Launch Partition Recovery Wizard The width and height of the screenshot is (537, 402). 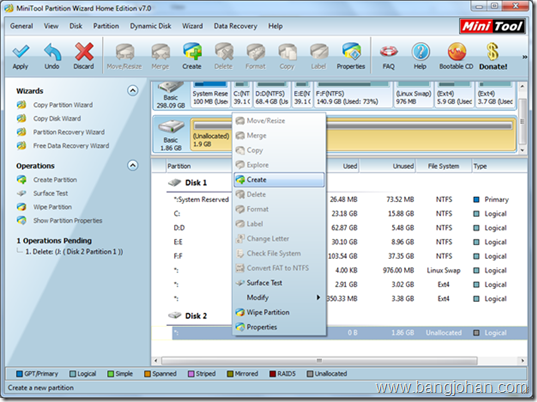point(69,132)
